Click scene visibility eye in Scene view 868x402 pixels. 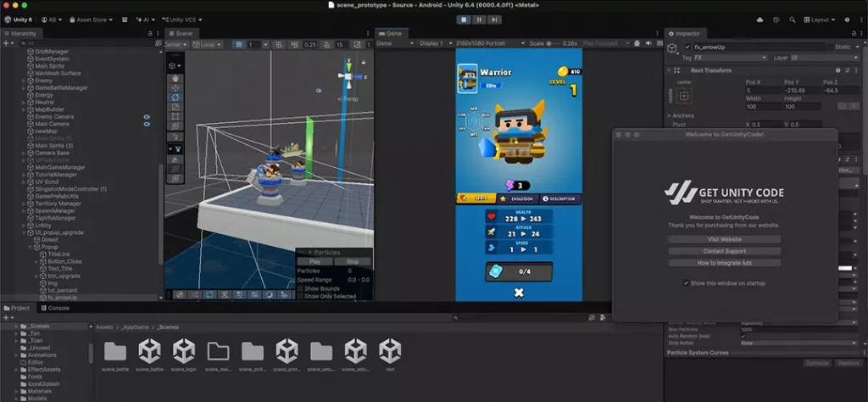(x=319, y=90)
